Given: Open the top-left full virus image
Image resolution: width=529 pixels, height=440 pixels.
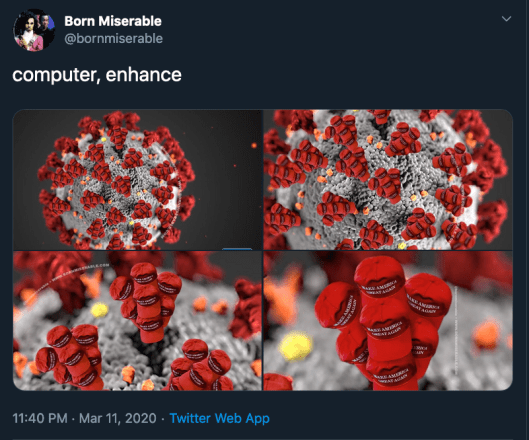Looking at the screenshot, I should click(137, 180).
